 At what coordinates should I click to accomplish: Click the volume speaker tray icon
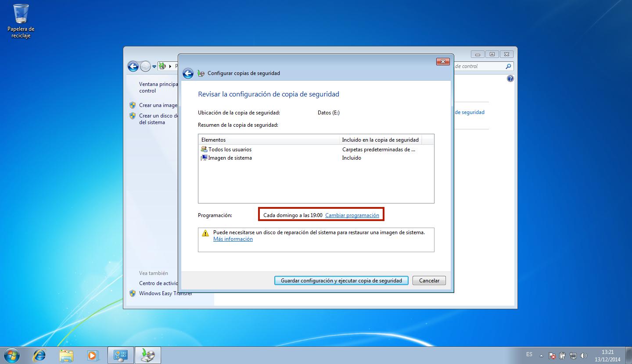tap(583, 356)
